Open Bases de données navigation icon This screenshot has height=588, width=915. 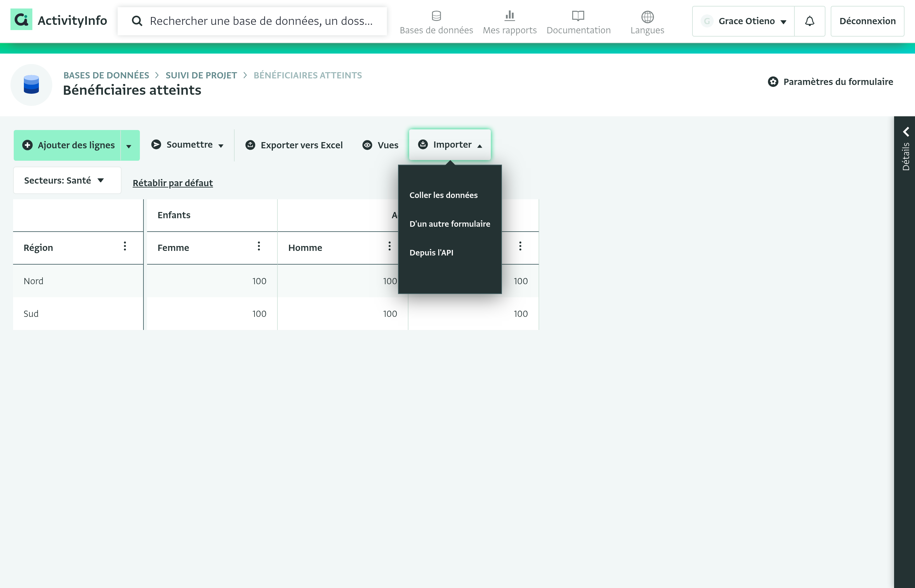(436, 16)
